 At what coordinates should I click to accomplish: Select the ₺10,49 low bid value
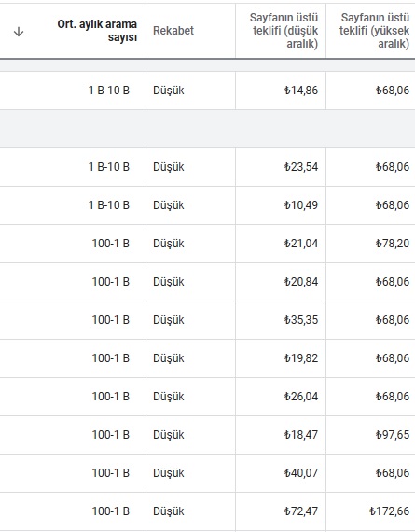coord(301,205)
